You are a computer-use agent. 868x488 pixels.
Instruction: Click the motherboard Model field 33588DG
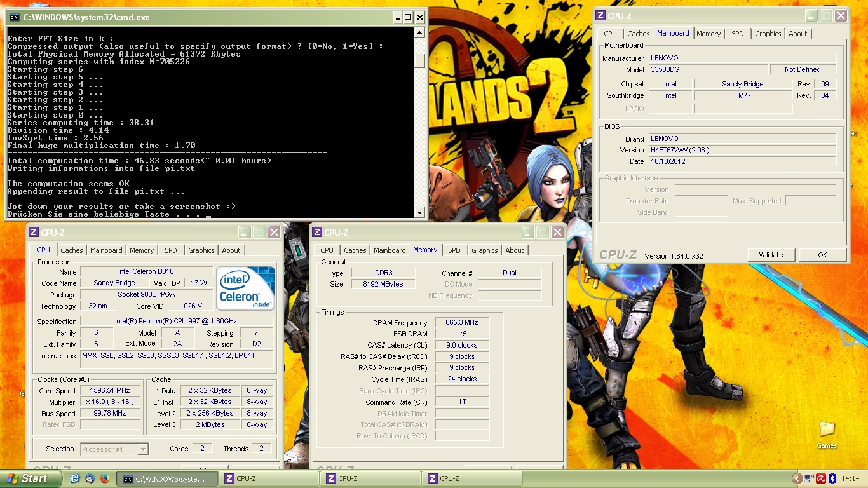pyautogui.click(x=708, y=69)
